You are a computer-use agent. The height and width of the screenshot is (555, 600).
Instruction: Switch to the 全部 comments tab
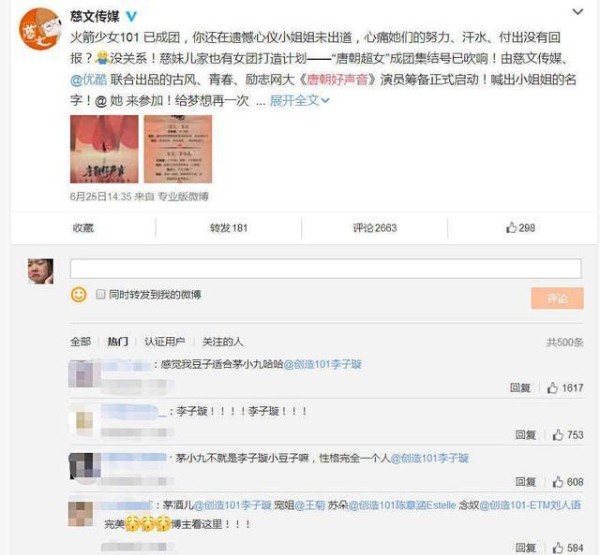click(x=81, y=341)
